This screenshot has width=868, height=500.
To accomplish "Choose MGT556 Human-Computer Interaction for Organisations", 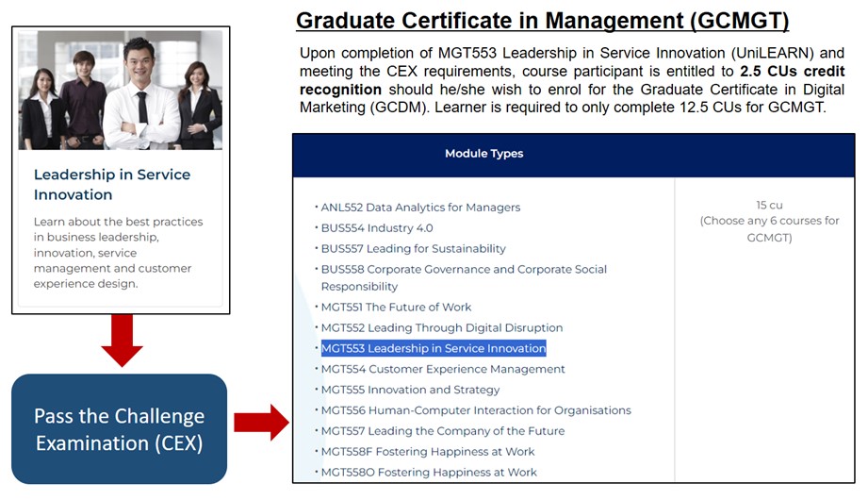I will coord(476,411).
